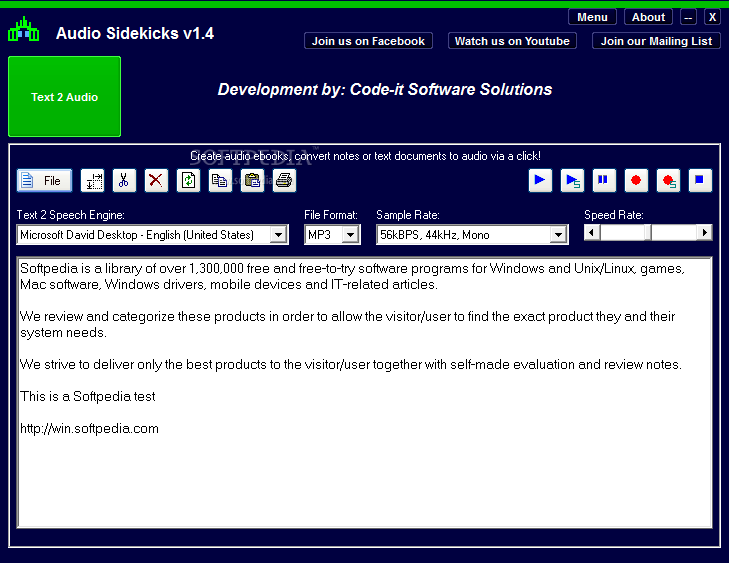Minimize the window with the dash button

coord(688,17)
